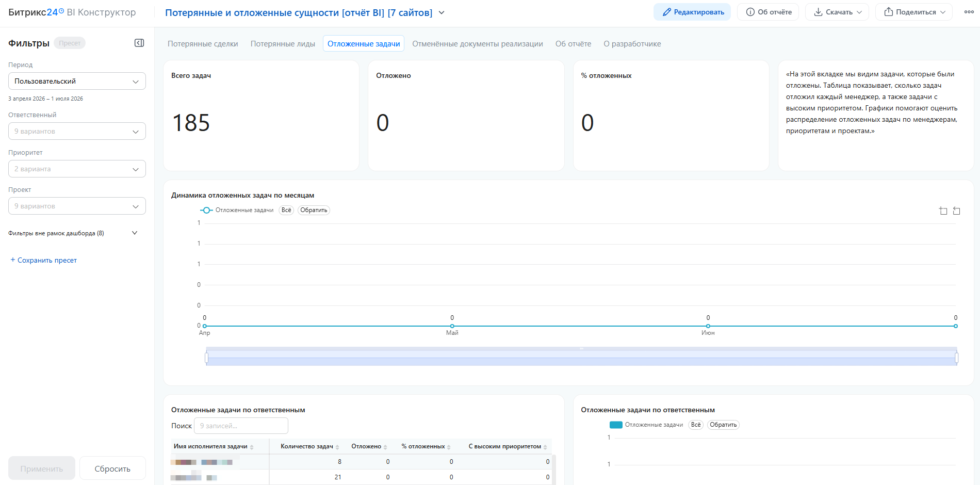Click the Сохранить пресет link
980x485 pixels.
pyautogui.click(x=44, y=260)
